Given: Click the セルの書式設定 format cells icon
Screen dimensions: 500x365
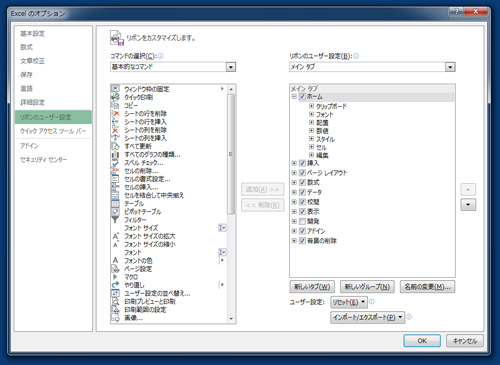Looking at the screenshot, I should tap(115, 179).
